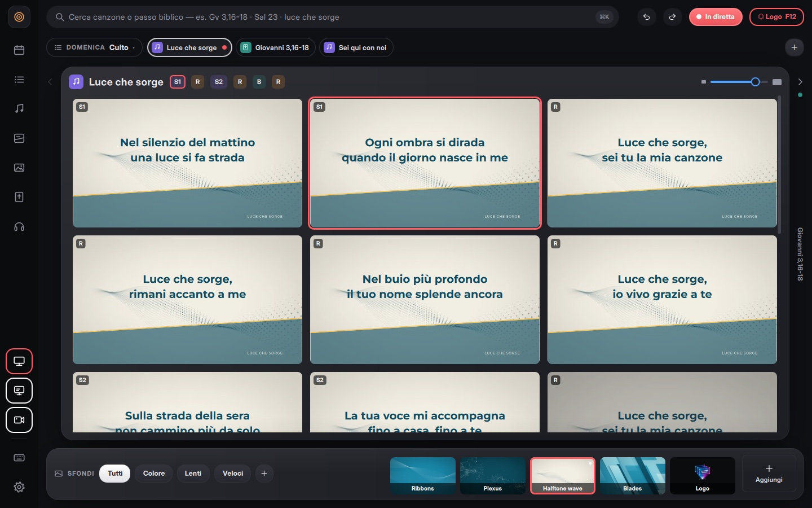Open the slide layout icon in the sidebar
812x508 pixels.
click(19, 138)
